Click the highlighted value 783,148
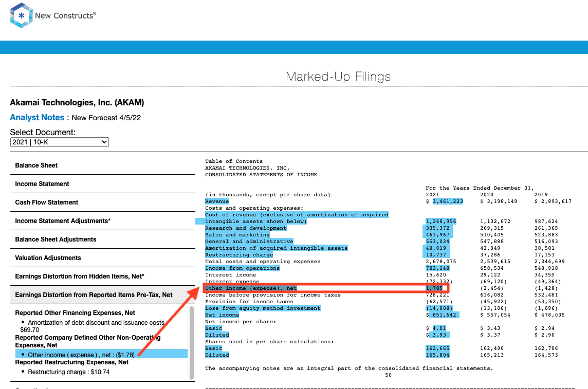This screenshot has width=588, height=389. (437, 268)
